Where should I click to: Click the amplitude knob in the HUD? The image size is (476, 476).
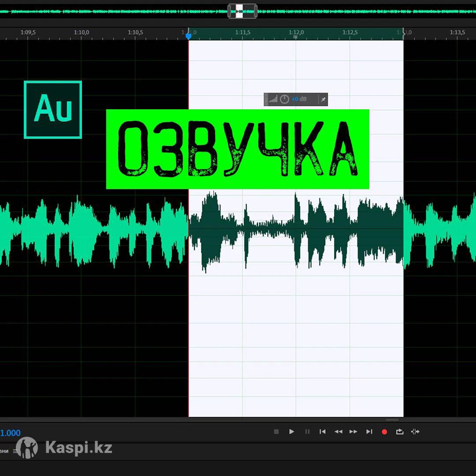click(x=285, y=100)
